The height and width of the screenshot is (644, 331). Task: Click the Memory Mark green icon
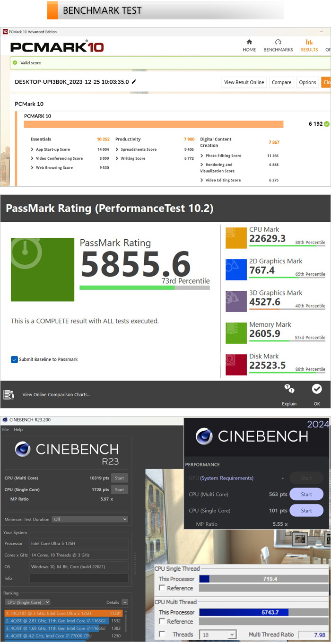236,332
